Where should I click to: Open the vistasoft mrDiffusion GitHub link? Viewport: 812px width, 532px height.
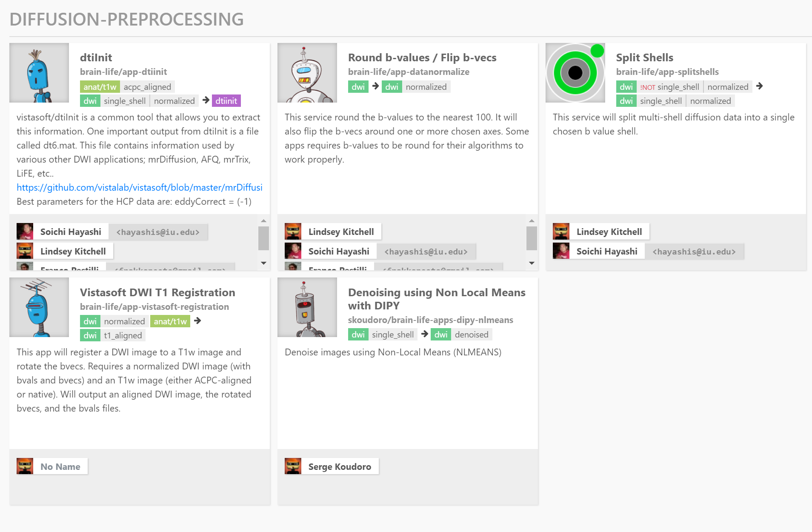[139, 187]
